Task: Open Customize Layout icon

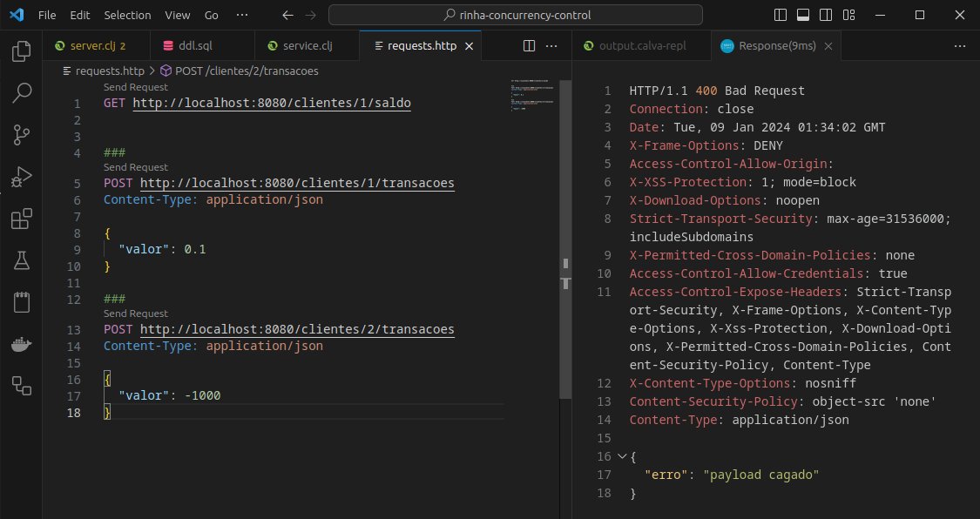Action: [x=848, y=15]
